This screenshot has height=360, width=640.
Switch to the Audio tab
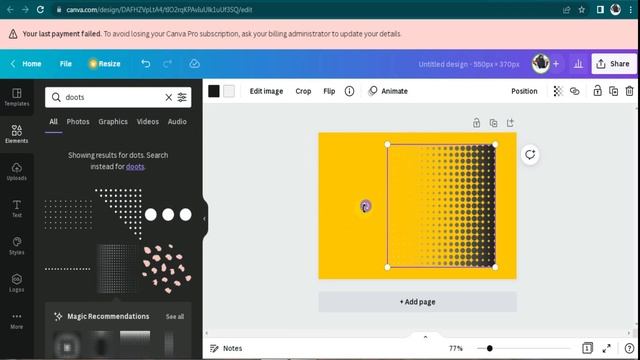point(177,122)
